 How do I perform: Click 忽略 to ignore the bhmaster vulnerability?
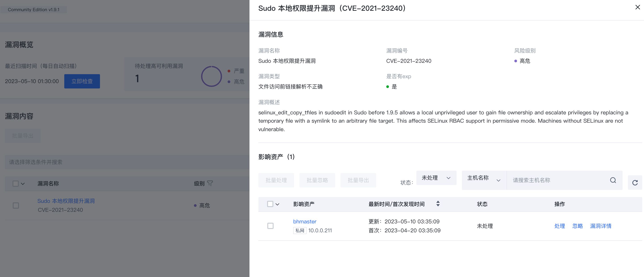coord(578,226)
